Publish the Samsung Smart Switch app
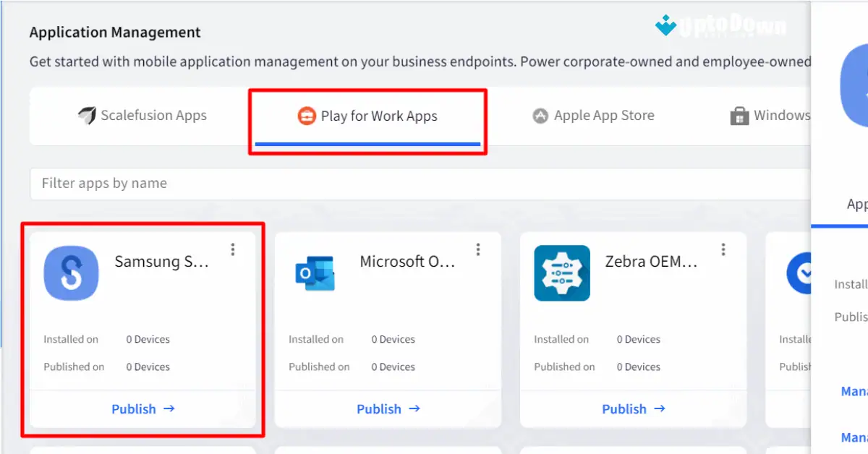Screen dimensions: 868x454 (143, 408)
